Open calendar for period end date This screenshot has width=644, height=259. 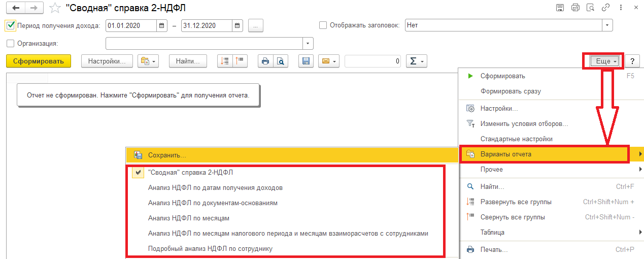coord(238,25)
